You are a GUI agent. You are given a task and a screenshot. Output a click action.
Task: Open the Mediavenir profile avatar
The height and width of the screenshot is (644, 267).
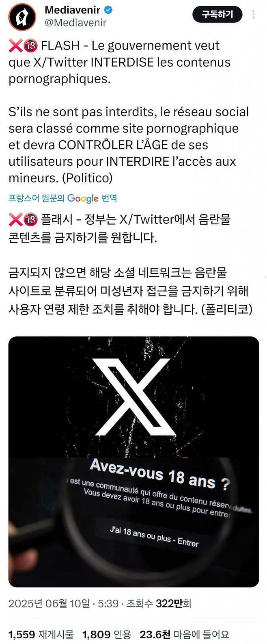pos(22,17)
